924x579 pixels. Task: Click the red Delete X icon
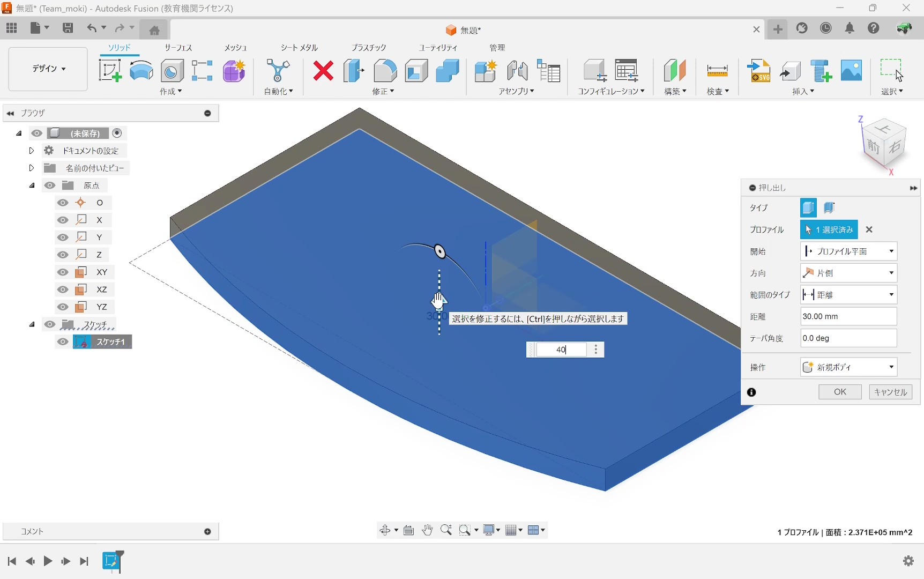323,71
